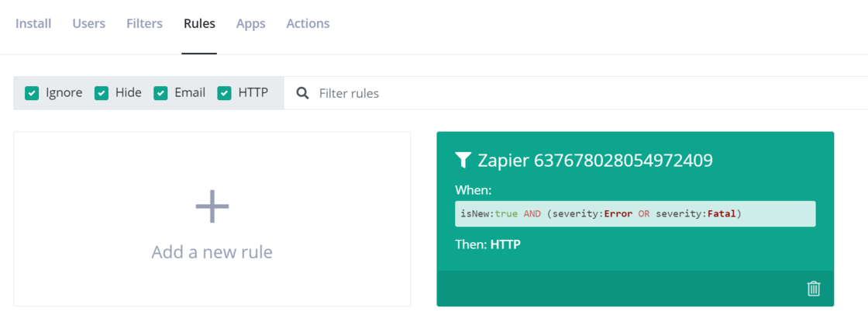The width and height of the screenshot is (868, 336).
Task: Uncheck the Hide checkbox
Action: [x=102, y=93]
